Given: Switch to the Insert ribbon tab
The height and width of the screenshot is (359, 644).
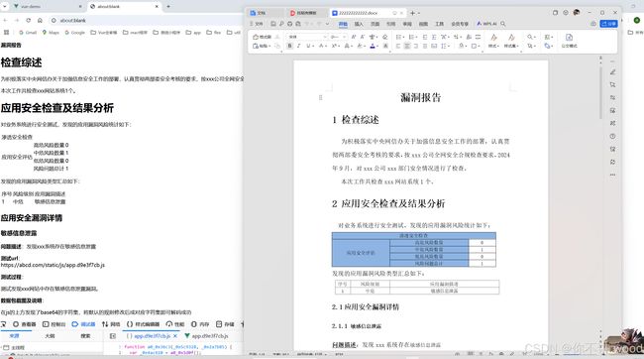Looking at the screenshot, I should pos(359,24).
